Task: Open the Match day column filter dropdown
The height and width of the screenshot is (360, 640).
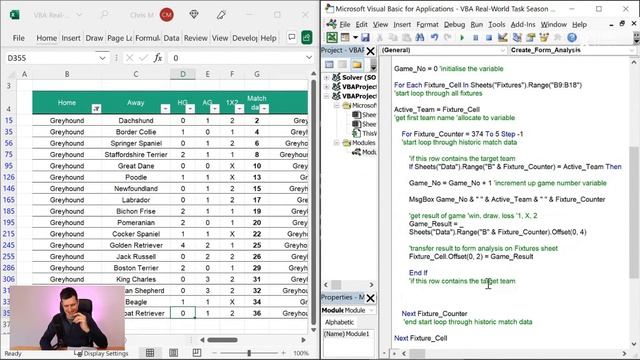Action: [264, 109]
